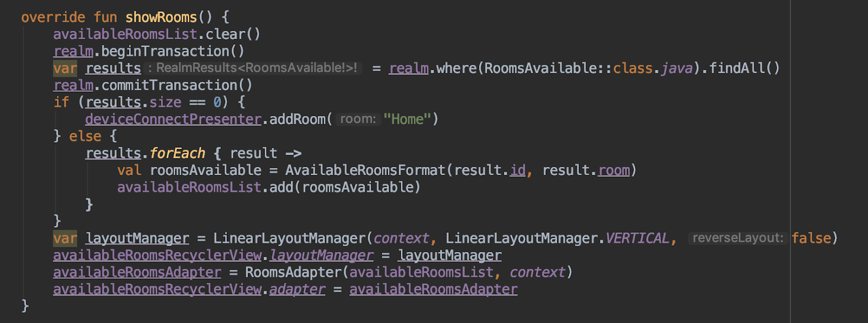Click the realm.beginTransaction reference
Screen dimensions: 868x323
point(149,51)
